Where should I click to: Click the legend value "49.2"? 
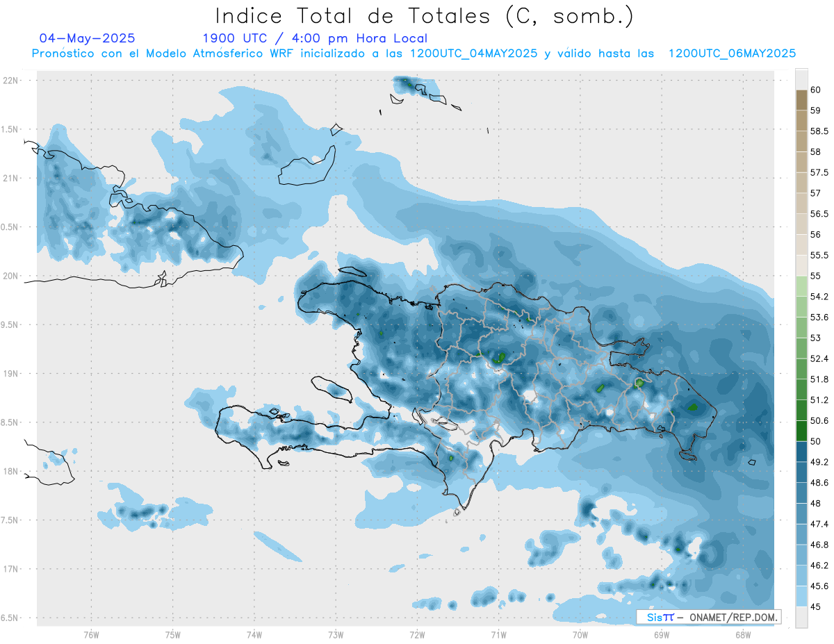819,462
